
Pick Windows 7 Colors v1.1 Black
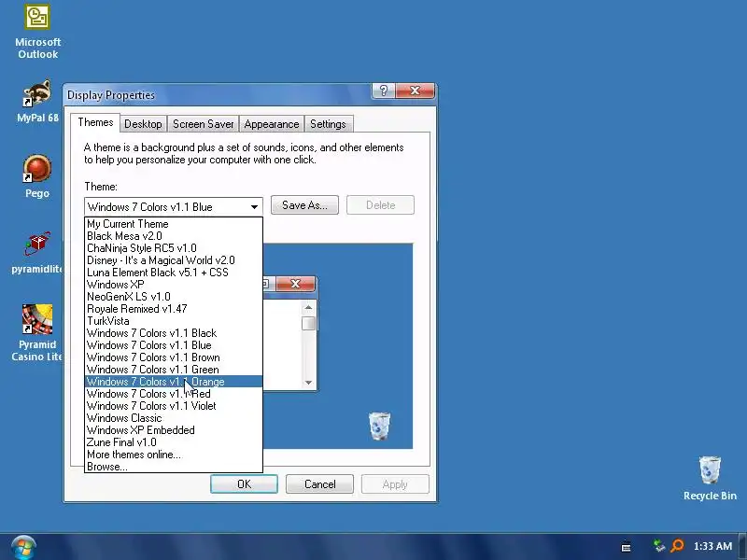(x=174, y=333)
